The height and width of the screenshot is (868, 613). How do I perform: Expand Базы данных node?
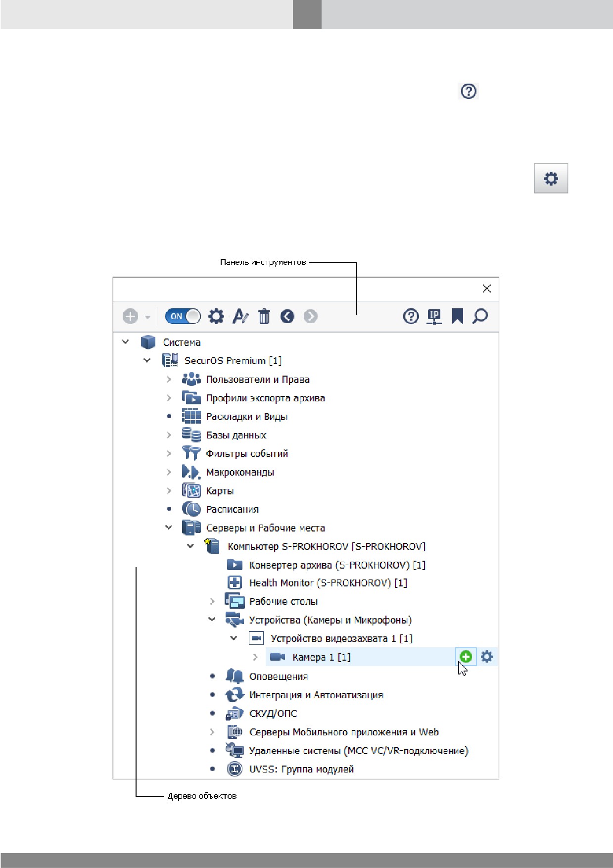coord(169,435)
